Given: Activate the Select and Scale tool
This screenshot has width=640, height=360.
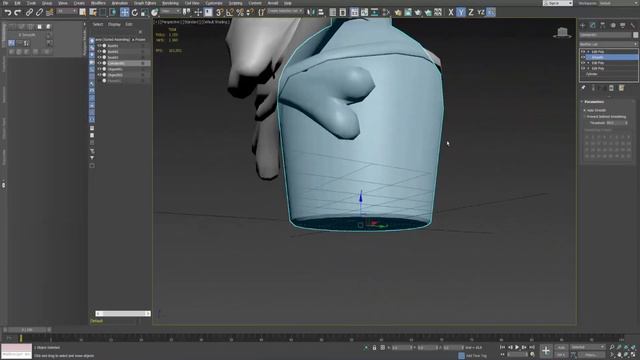Looking at the screenshot, I should coord(144,13).
